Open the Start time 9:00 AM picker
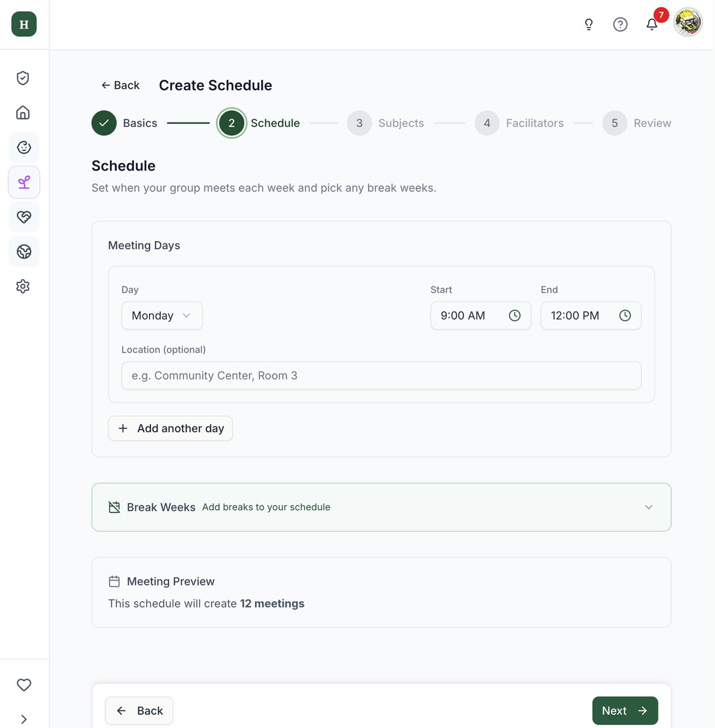Screen dimensions: 715x728 481,315
